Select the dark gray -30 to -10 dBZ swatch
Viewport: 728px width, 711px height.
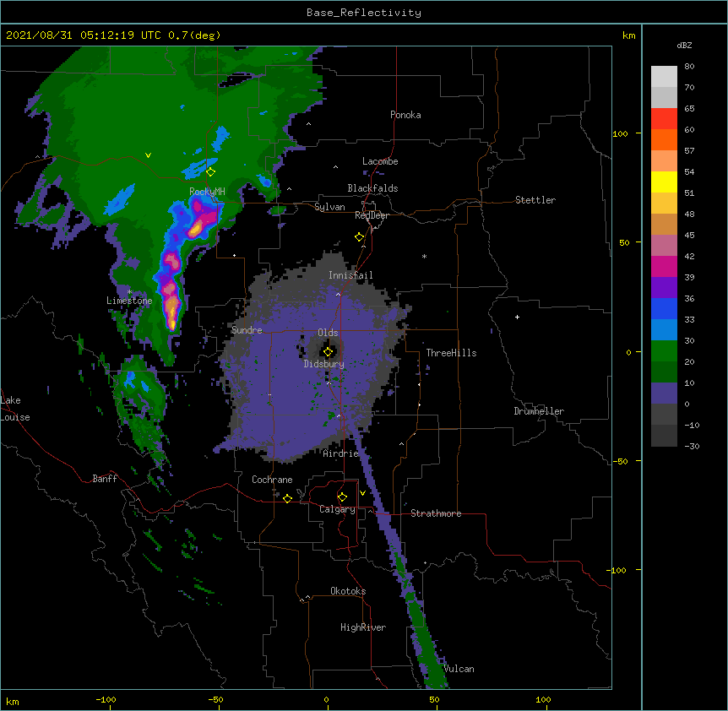[664, 436]
